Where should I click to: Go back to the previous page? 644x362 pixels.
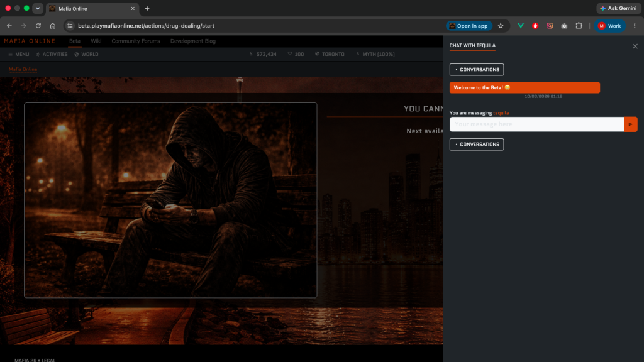click(x=9, y=25)
